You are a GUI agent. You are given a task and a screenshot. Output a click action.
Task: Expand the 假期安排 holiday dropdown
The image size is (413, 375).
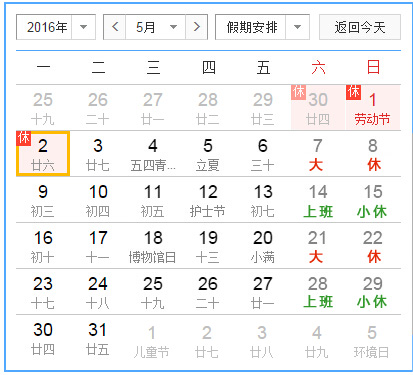(x=262, y=27)
